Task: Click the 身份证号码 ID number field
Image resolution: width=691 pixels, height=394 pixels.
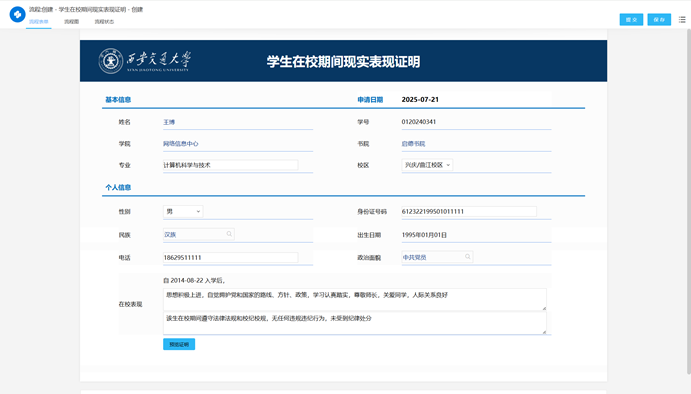Action: pos(469,212)
